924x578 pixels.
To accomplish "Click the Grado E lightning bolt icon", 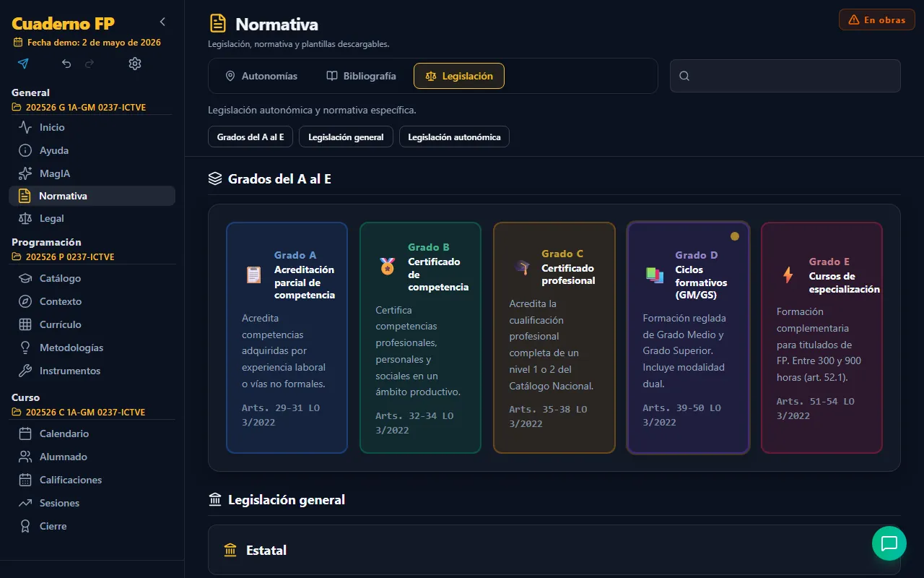I will [x=788, y=275].
